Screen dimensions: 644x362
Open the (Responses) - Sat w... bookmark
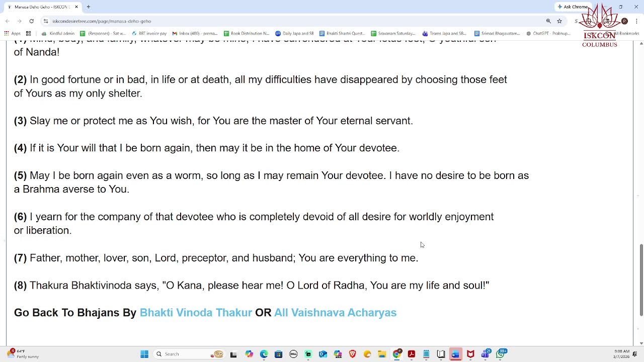pyautogui.click(x=102, y=34)
